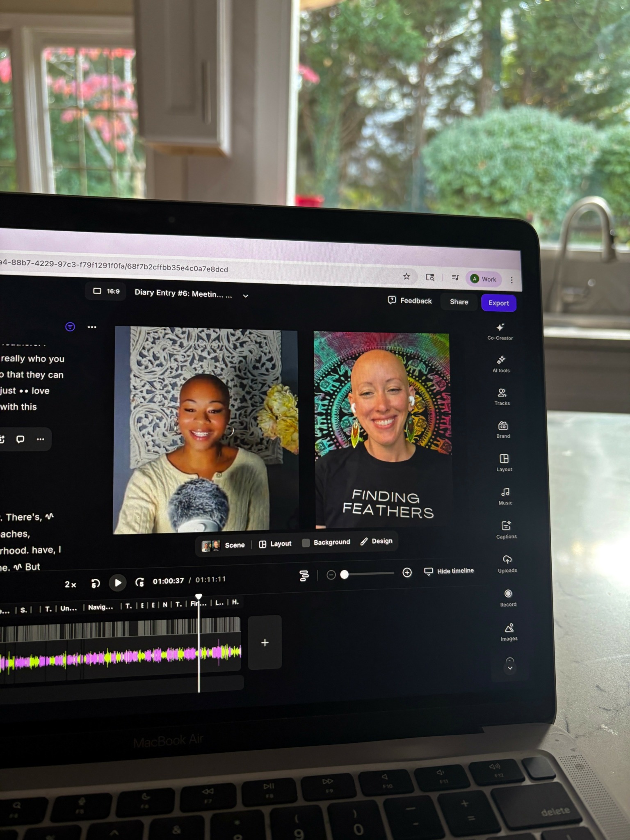Open the Captions panel
This screenshot has height=840, width=630.
click(x=507, y=530)
